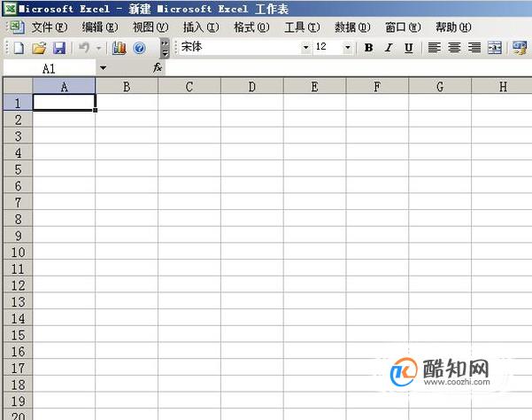This screenshot has width=532, height=420.
Task: Open the 格式(O) menu
Action: tap(251, 27)
